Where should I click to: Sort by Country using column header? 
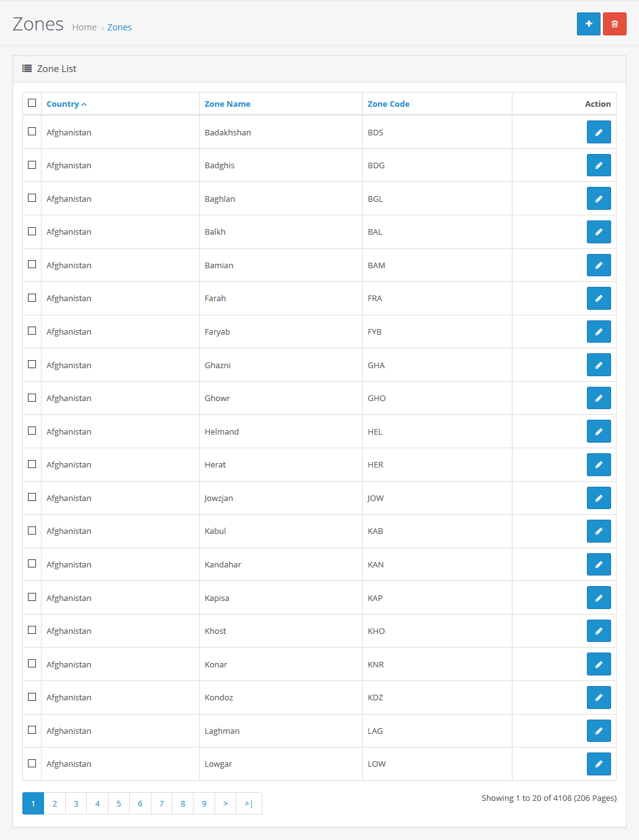(63, 104)
